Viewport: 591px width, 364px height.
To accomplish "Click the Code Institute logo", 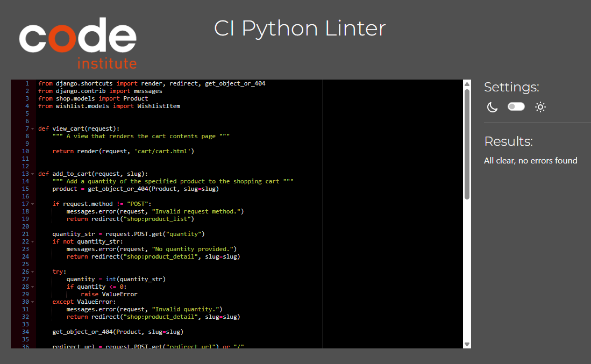I will pos(78,42).
